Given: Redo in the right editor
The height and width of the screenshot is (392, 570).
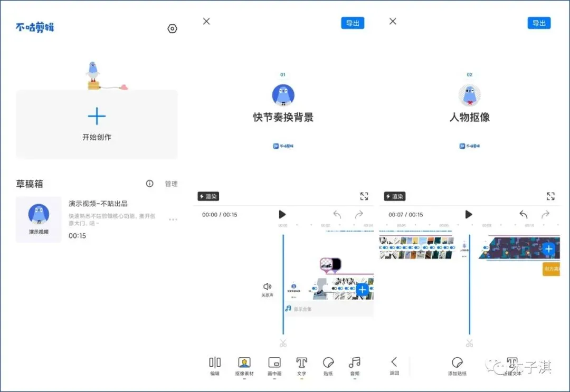Looking at the screenshot, I should click(x=545, y=215).
